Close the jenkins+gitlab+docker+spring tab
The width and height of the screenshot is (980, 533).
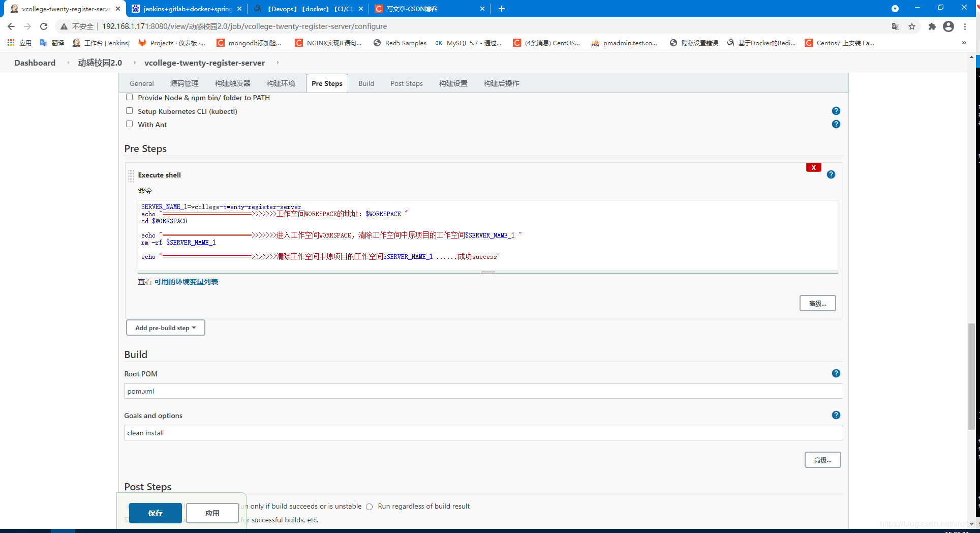239,9
